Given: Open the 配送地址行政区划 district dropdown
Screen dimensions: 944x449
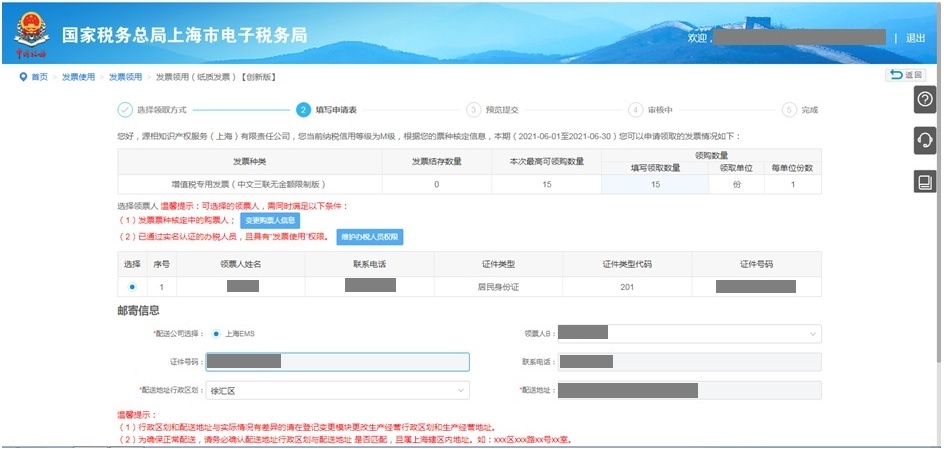Looking at the screenshot, I should [337, 390].
